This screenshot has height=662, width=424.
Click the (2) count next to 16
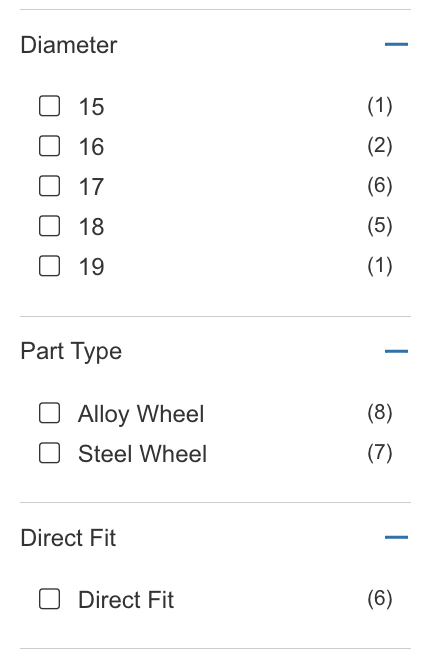(380, 146)
